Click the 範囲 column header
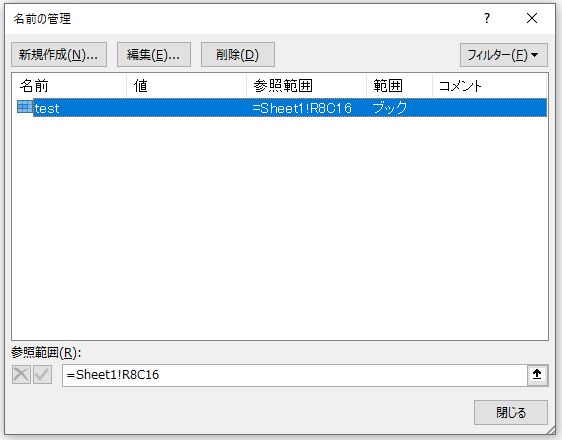The image size is (562, 440). pyautogui.click(x=400, y=86)
